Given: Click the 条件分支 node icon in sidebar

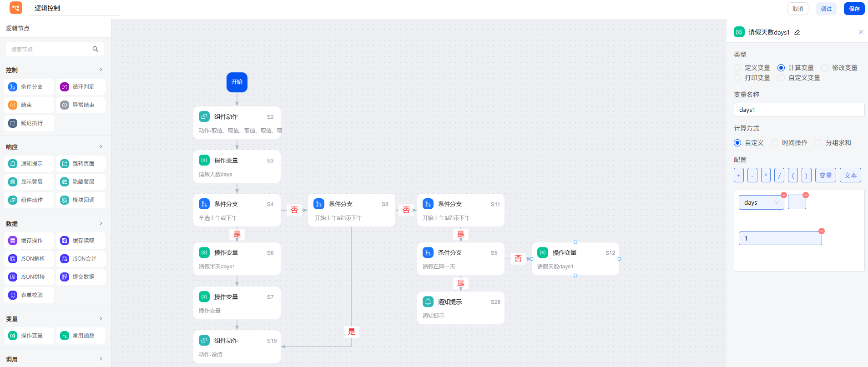Looking at the screenshot, I should 13,87.
